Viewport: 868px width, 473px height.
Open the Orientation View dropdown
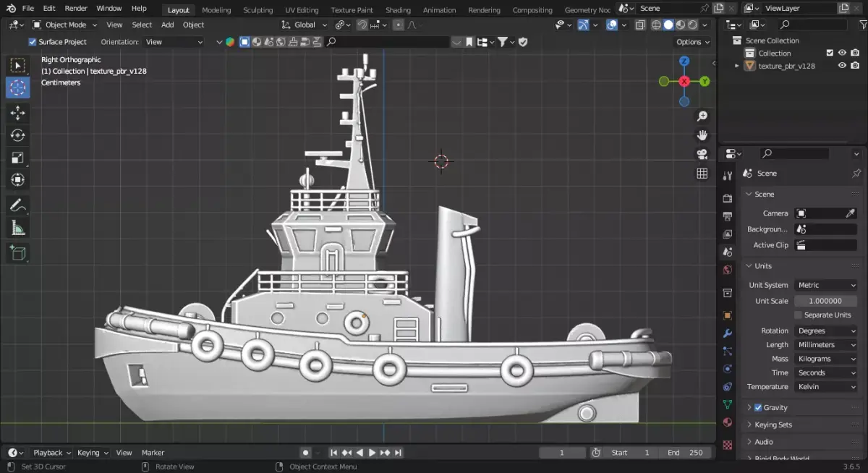(174, 42)
